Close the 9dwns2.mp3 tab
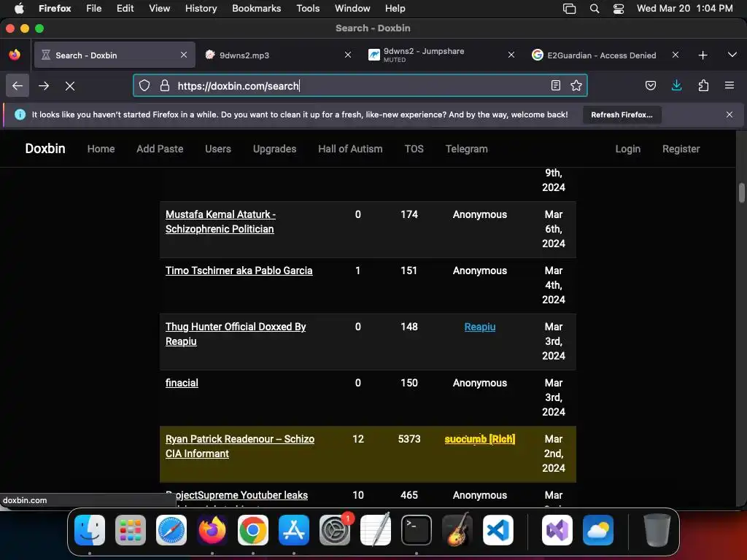Screen dimensions: 747x560 (348, 55)
